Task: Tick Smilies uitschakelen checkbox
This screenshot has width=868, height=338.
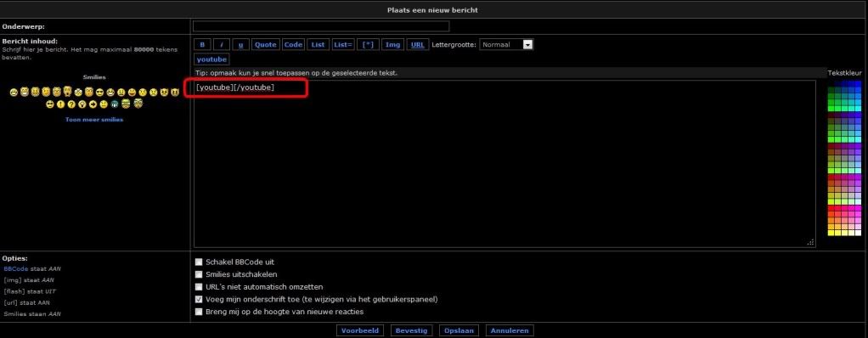Action: 199,274
